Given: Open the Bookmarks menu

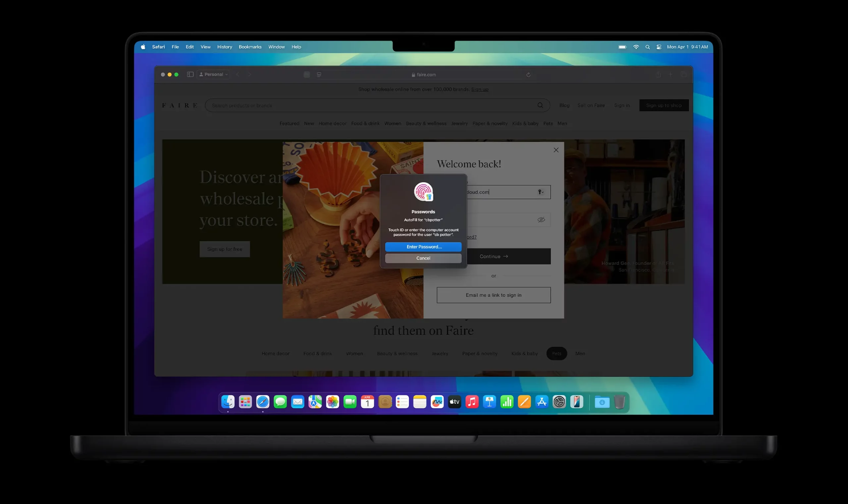Looking at the screenshot, I should coord(250,47).
